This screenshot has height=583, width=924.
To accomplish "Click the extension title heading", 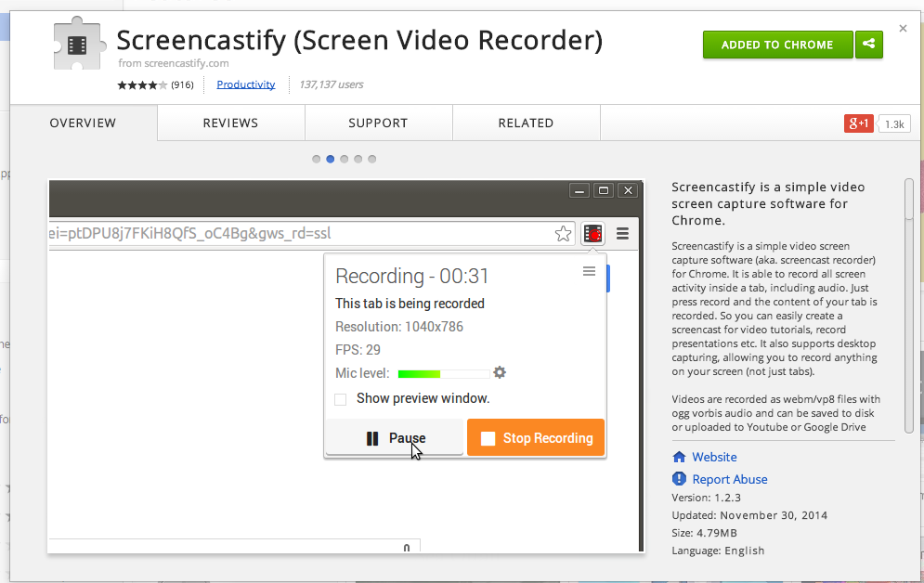I will (x=359, y=41).
